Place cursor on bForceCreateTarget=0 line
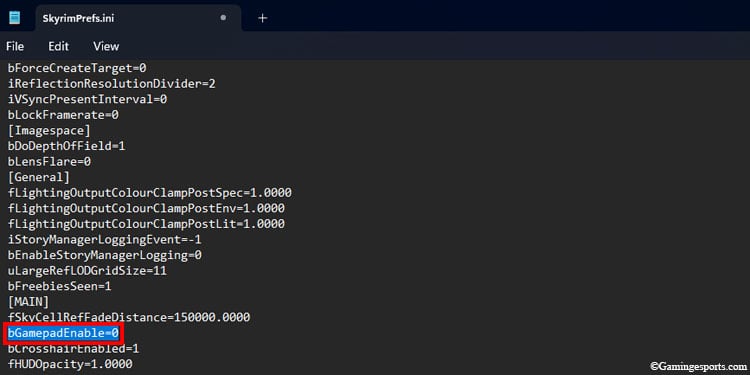750x375 pixels. [x=77, y=68]
